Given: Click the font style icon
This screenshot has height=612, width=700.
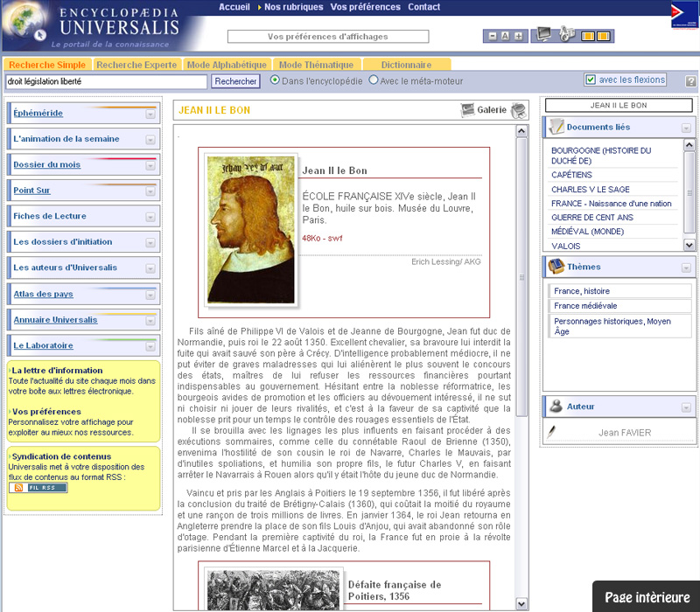Looking at the screenshot, I should tap(566, 34).
